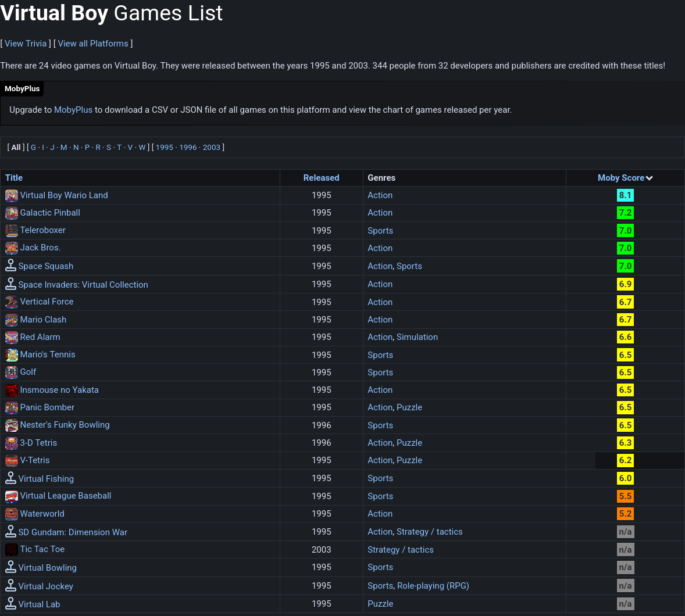Click the Teleroboxer cover icon
Viewport: 685px width, 616px height.
click(x=12, y=230)
